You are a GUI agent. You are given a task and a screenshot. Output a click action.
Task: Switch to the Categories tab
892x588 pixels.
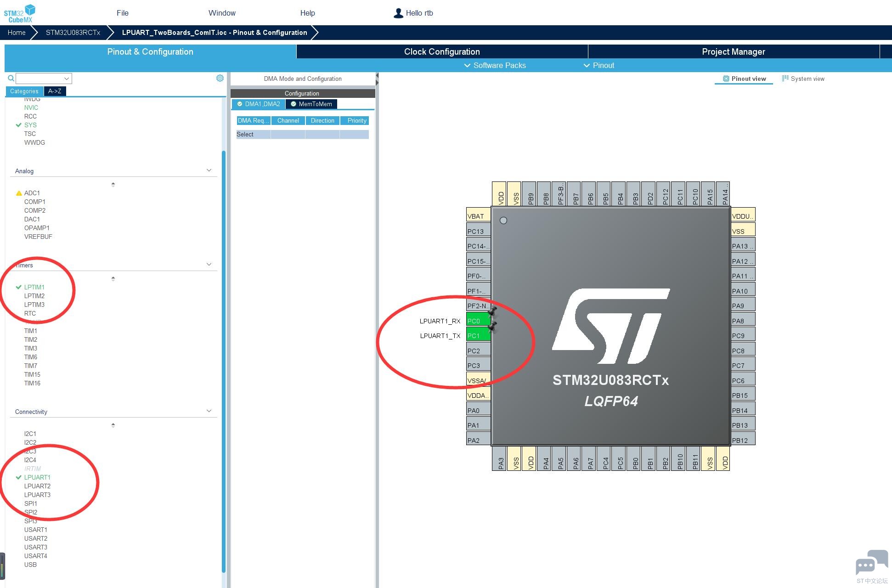point(24,91)
